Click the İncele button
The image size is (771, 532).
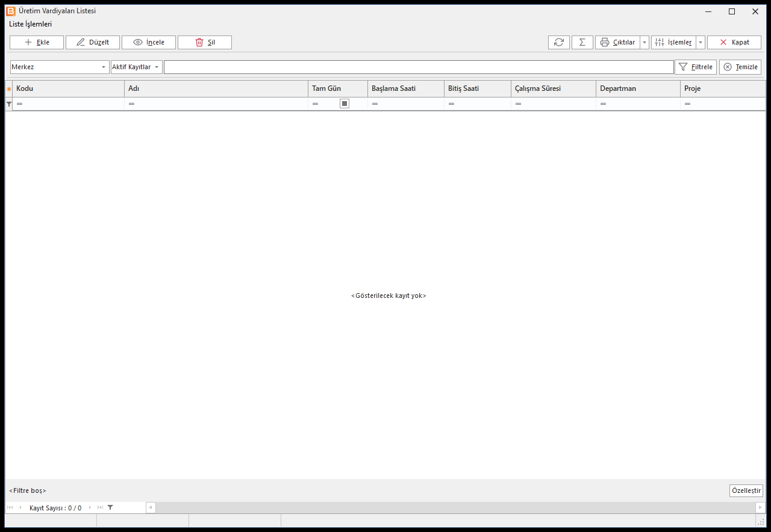point(149,42)
